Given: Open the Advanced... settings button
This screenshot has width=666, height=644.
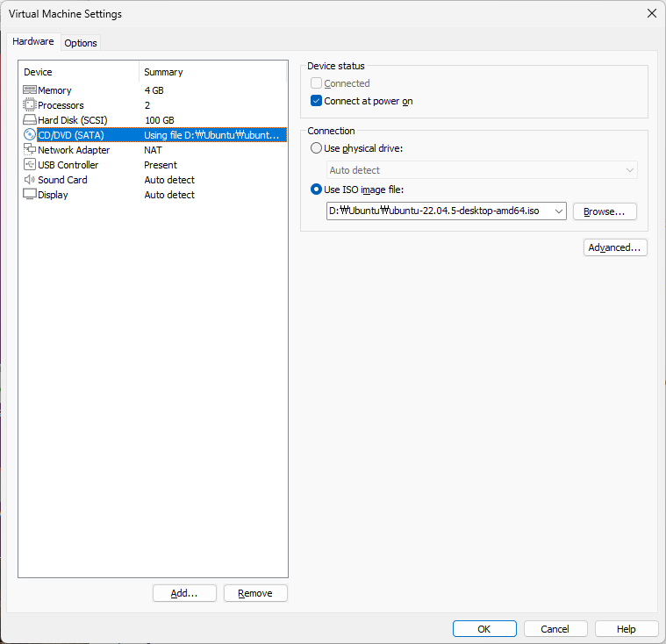Looking at the screenshot, I should [x=614, y=247].
